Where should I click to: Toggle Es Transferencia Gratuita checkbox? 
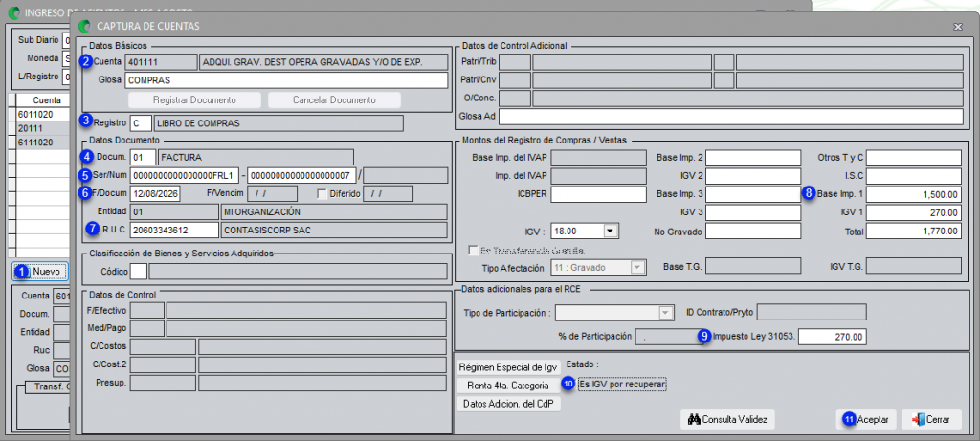coord(473,251)
